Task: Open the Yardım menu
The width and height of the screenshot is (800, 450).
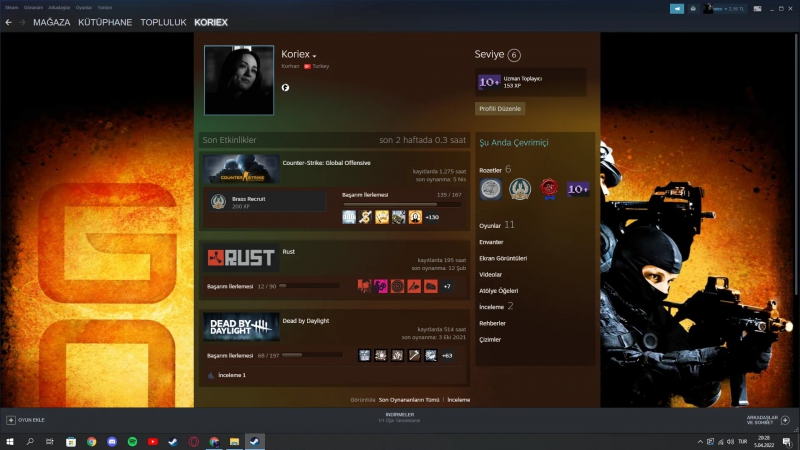Action: pyautogui.click(x=105, y=8)
